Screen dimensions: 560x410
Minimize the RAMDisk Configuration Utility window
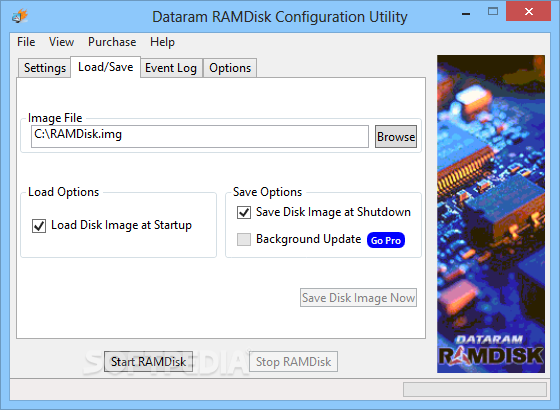[x=466, y=14]
